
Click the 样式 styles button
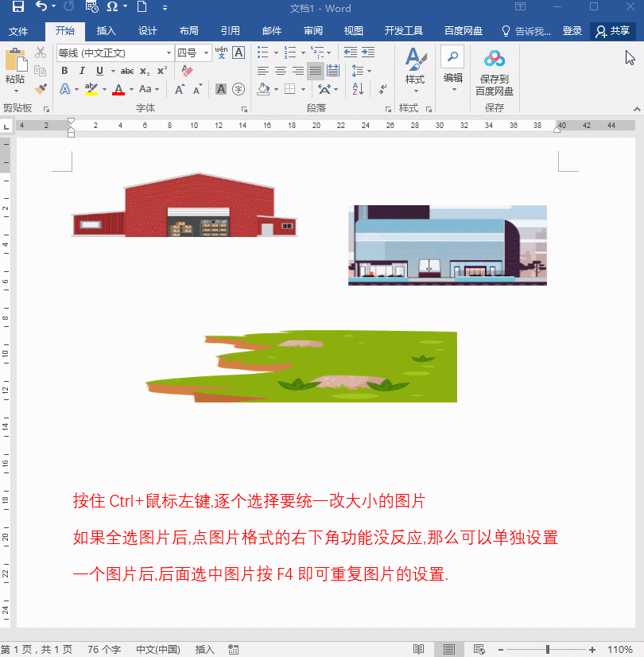click(x=415, y=70)
